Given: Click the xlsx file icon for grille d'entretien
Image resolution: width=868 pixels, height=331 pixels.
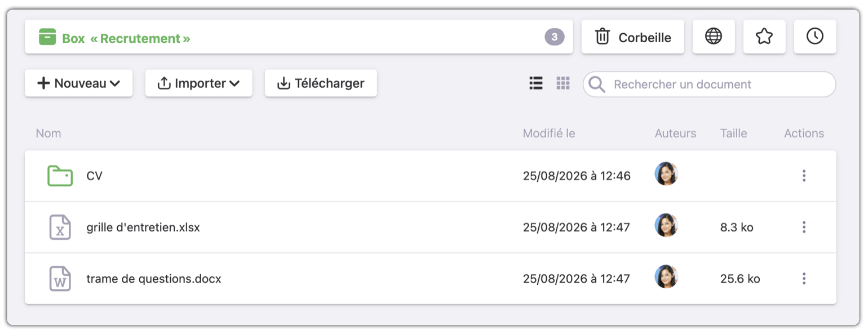Looking at the screenshot, I should (60, 227).
